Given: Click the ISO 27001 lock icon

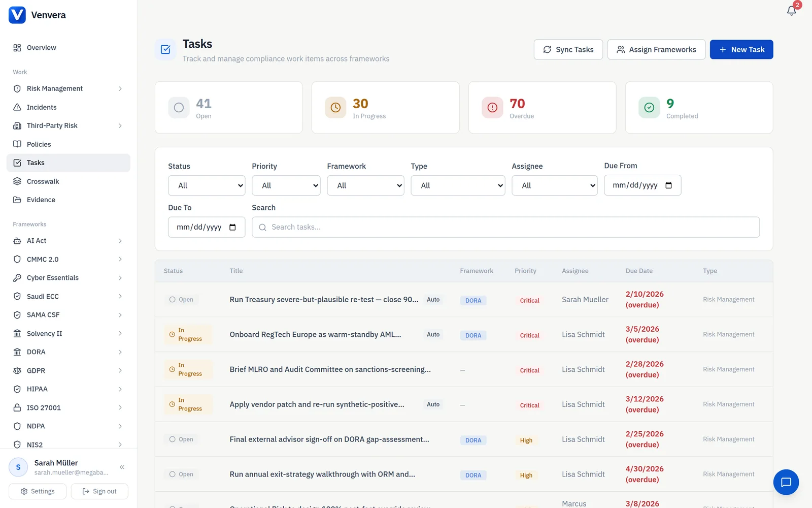Looking at the screenshot, I should pyautogui.click(x=17, y=408).
